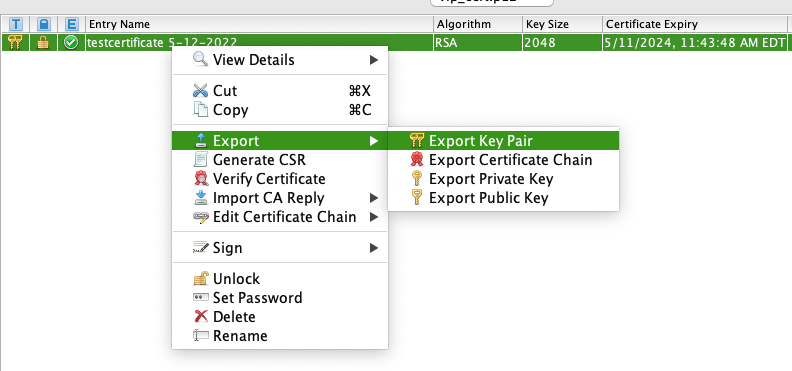Click the green checkmark expiry status icon
Image resolution: width=792 pixels, height=371 pixels.
pyautogui.click(x=72, y=43)
